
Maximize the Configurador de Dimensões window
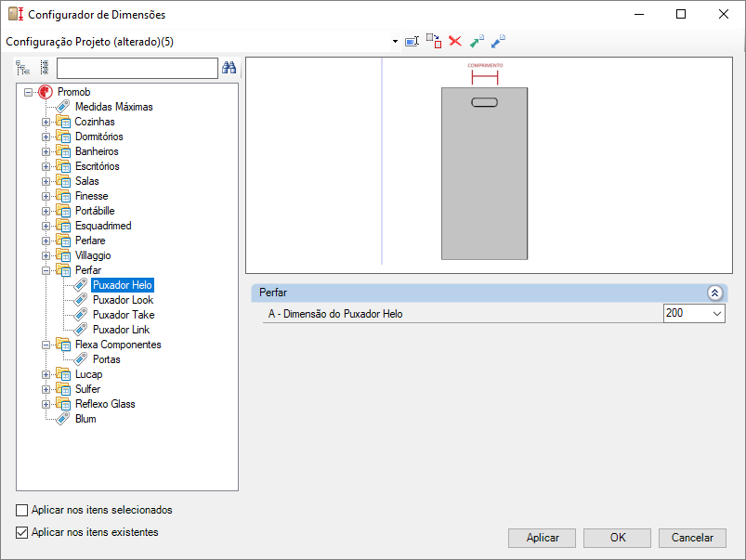[x=681, y=14]
